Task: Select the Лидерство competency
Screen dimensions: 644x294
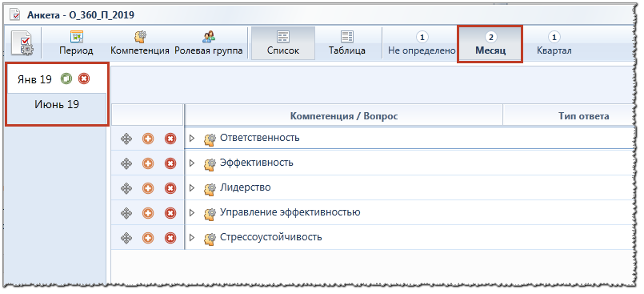Action: pyautogui.click(x=245, y=187)
